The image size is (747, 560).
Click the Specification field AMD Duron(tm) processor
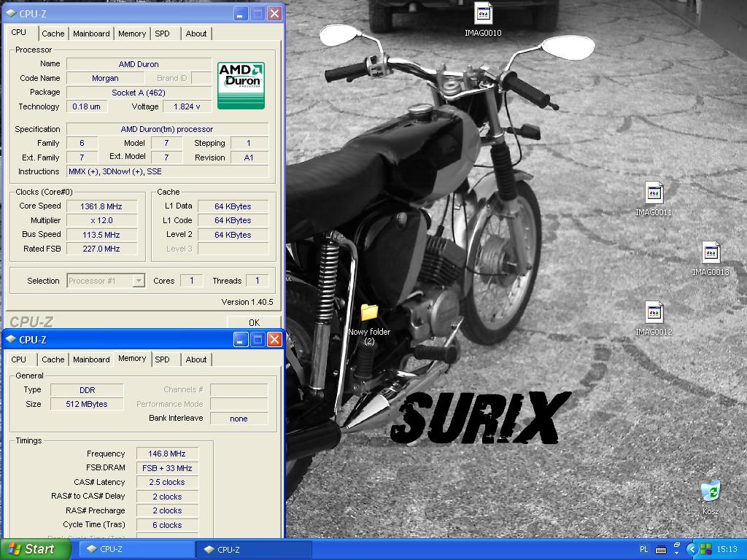(x=168, y=129)
